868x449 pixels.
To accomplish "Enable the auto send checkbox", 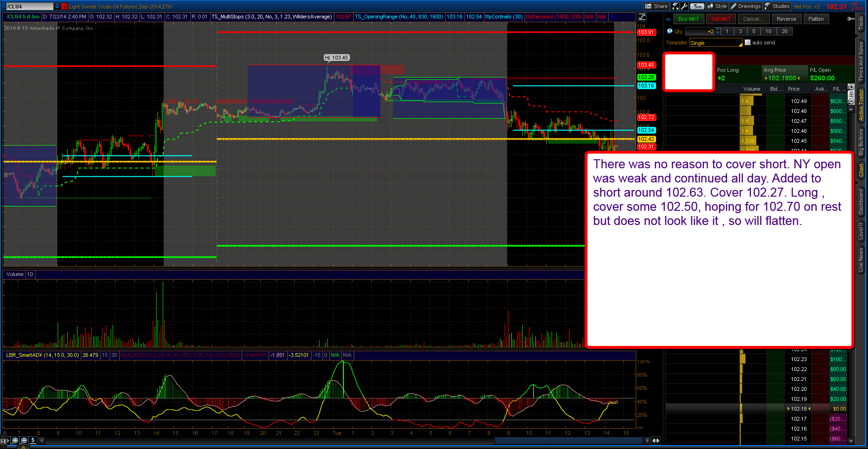I will [x=747, y=43].
